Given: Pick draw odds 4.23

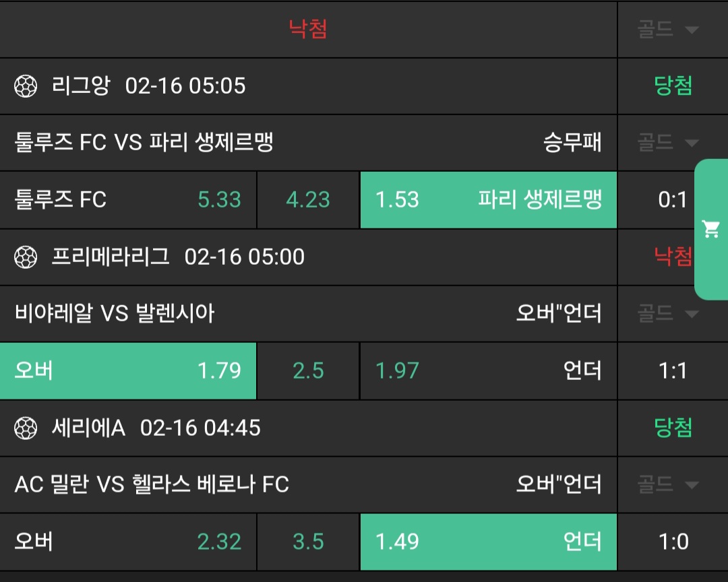Looking at the screenshot, I should coord(308,200).
